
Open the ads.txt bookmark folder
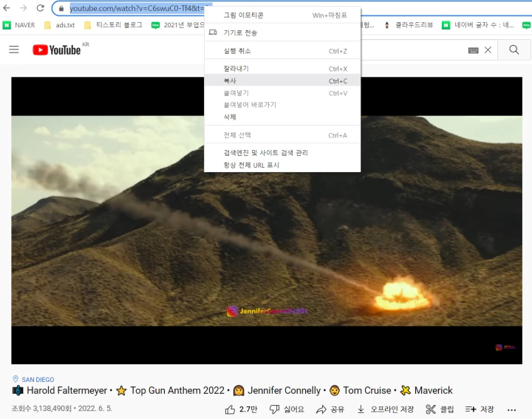click(x=60, y=25)
